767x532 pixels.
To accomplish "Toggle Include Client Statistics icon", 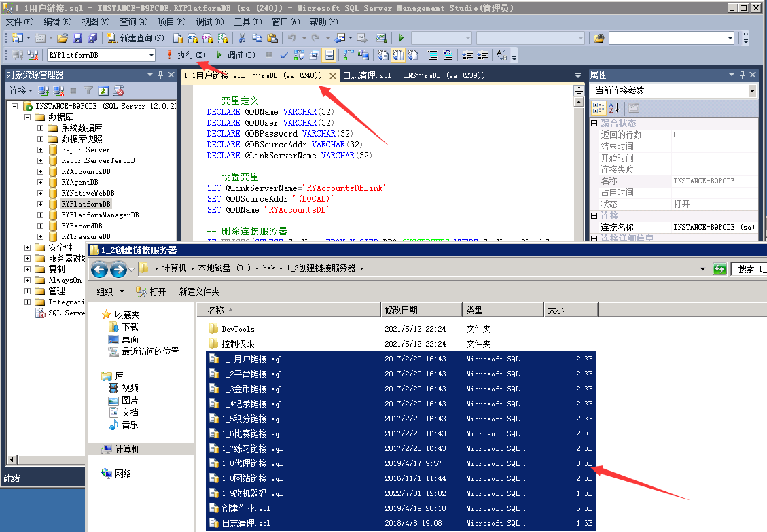I will [x=363, y=55].
